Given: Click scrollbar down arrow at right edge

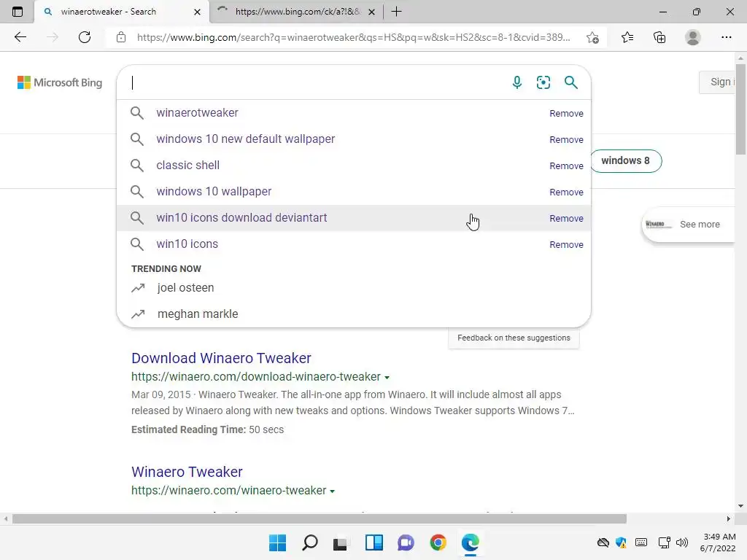Looking at the screenshot, I should point(740,506).
